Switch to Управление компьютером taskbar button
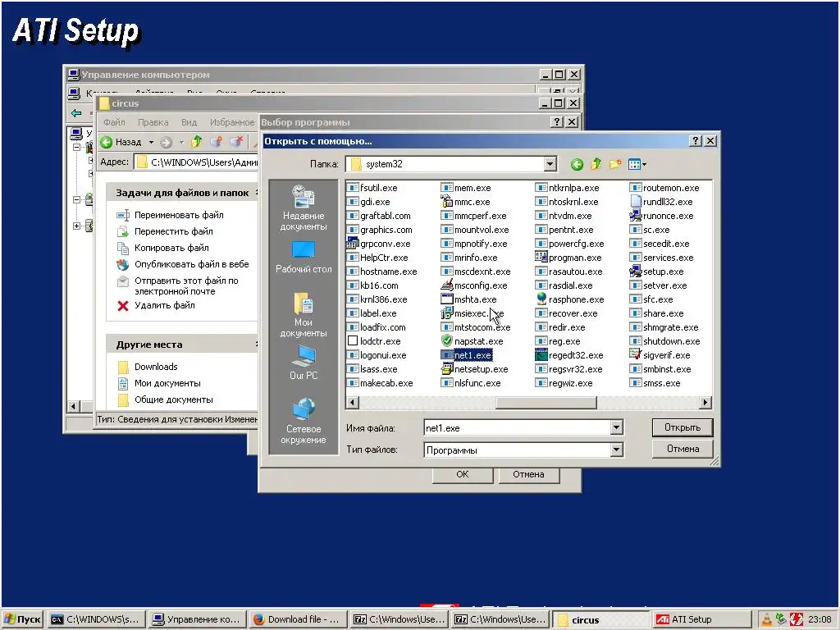This screenshot has width=840, height=630. click(197, 620)
